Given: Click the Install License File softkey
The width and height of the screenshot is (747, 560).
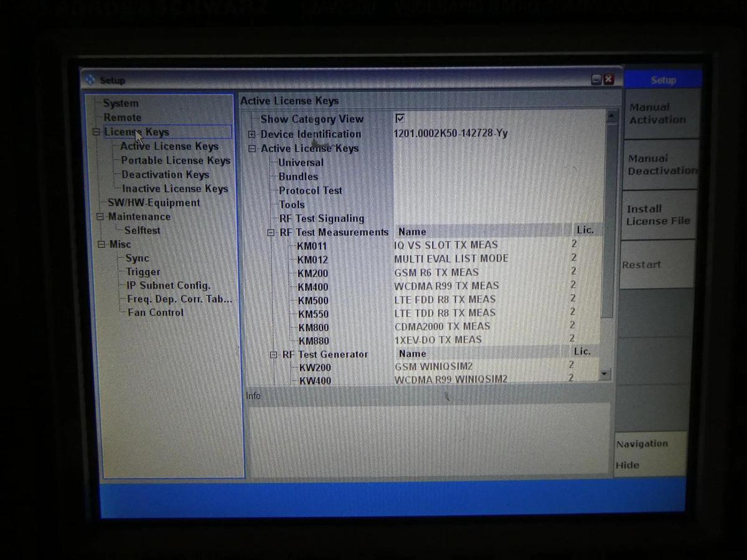Looking at the screenshot, I should (x=659, y=215).
